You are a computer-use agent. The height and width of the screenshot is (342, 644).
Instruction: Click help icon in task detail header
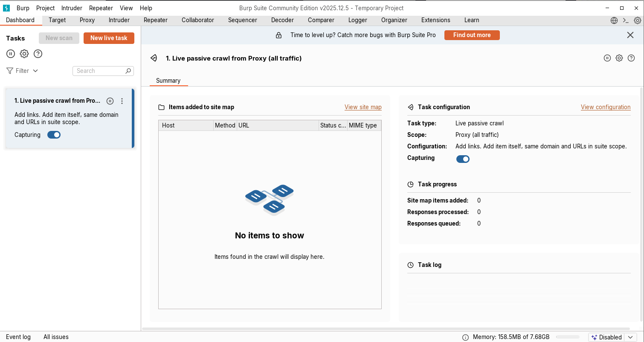click(631, 58)
